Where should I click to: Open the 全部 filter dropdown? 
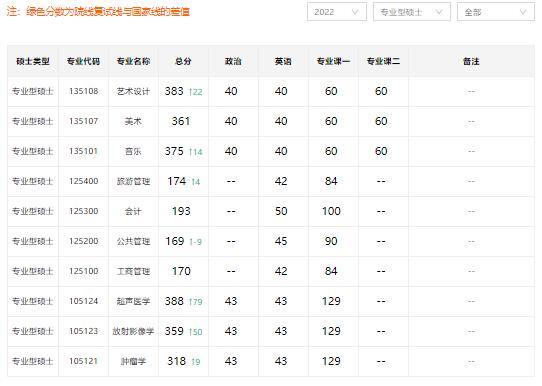click(x=496, y=12)
